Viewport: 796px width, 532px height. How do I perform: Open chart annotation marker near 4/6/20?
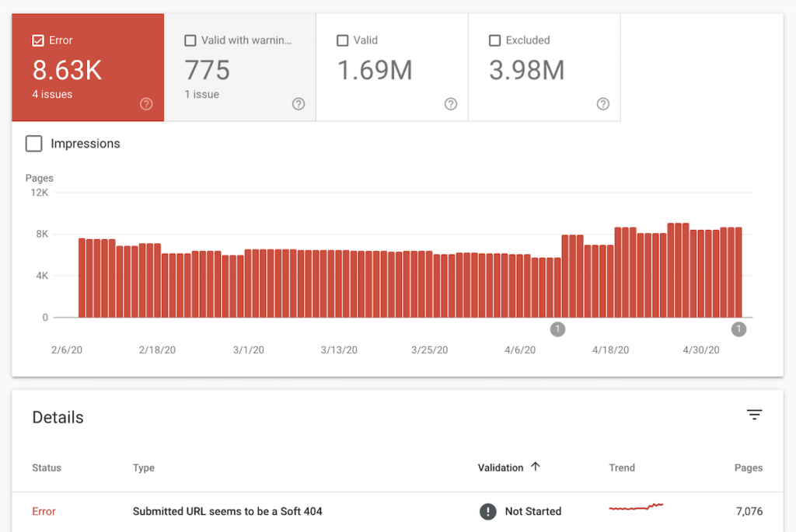tap(557, 329)
